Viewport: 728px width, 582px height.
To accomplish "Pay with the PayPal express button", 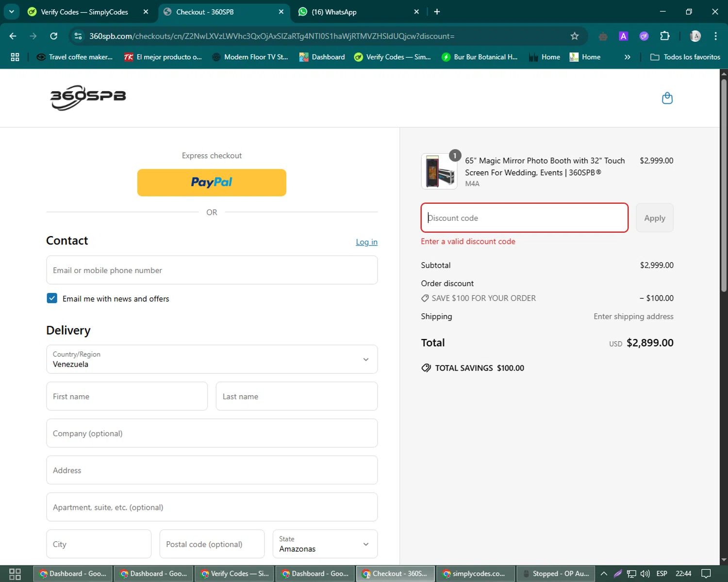I will point(212,183).
